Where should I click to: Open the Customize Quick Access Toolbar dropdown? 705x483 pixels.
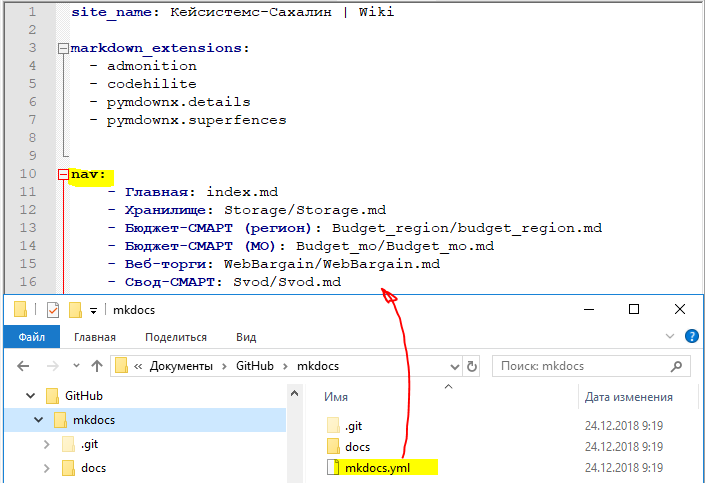click(x=93, y=310)
